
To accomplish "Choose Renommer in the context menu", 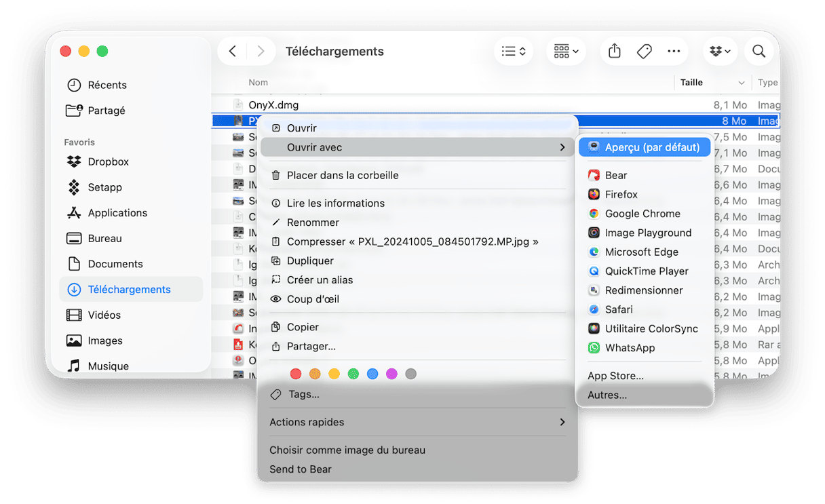I will coord(417,222).
